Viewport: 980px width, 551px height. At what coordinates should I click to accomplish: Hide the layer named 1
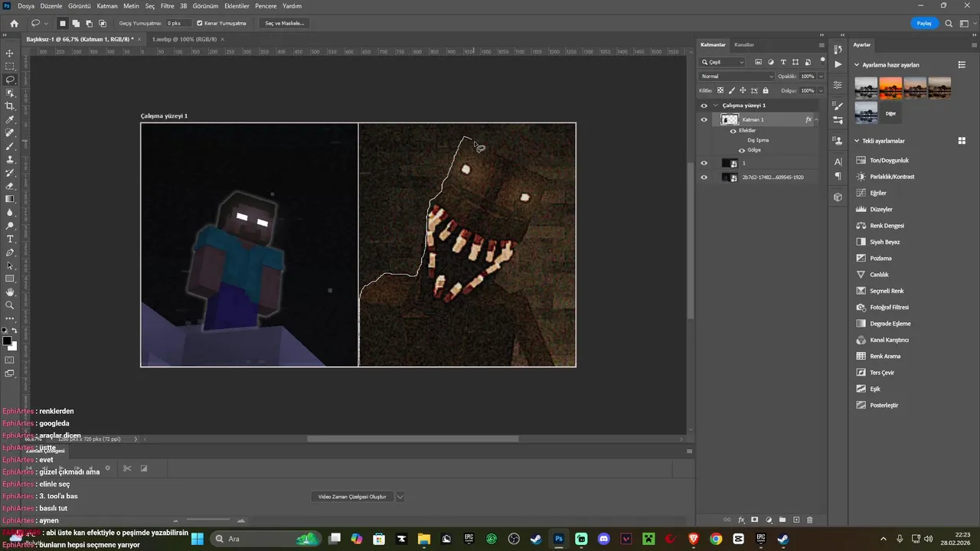tap(704, 163)
